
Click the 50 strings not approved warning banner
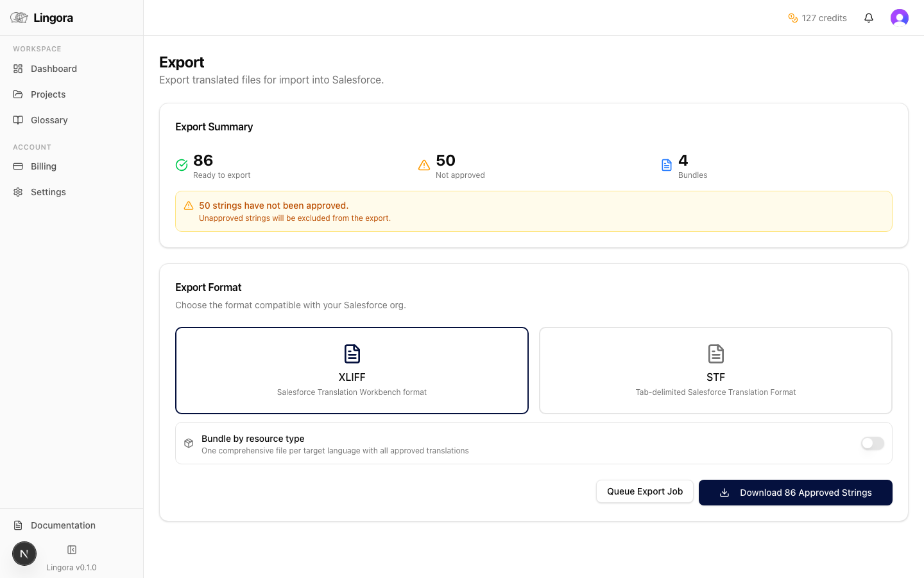coord(533,211)
